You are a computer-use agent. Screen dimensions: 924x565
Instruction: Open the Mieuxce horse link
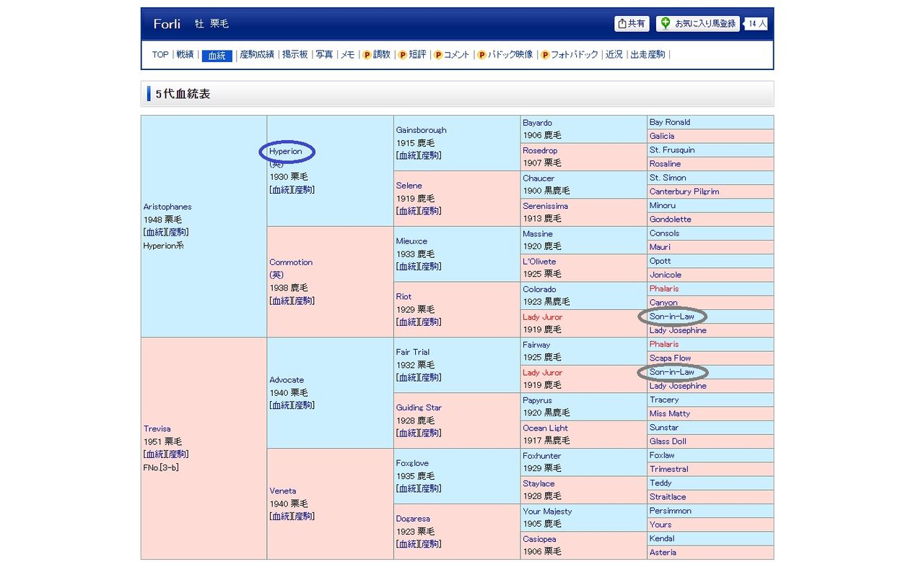pyautogui.click(x=411, y=241)
